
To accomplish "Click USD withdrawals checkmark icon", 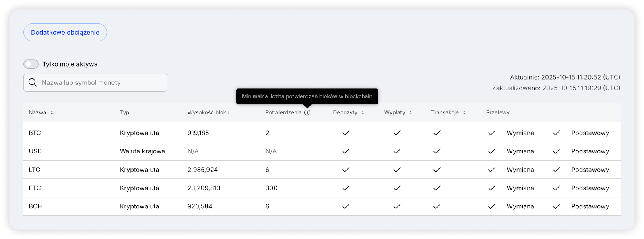I will coord(397,151).
